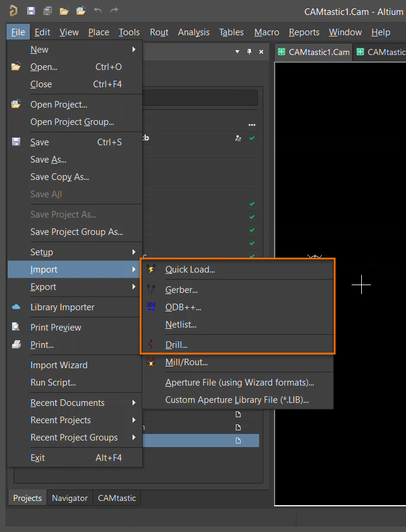Expand the Setup submenu
406x532 pixels.
tap(75, 252)
